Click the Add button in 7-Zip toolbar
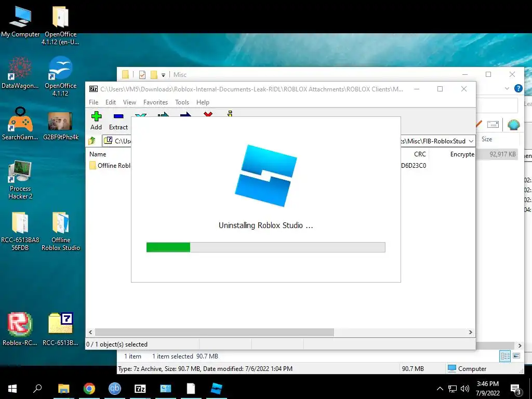This screenshot has height=399, width=532. click(96, 121)
